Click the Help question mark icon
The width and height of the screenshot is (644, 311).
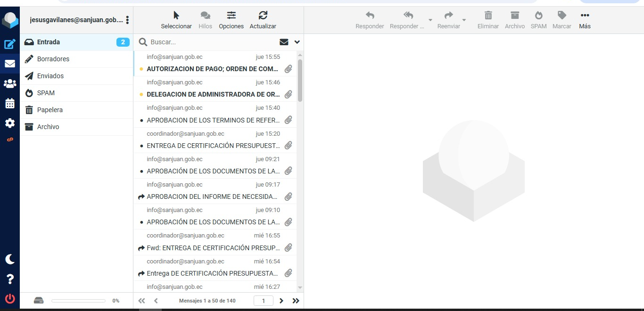coord(10,279)
